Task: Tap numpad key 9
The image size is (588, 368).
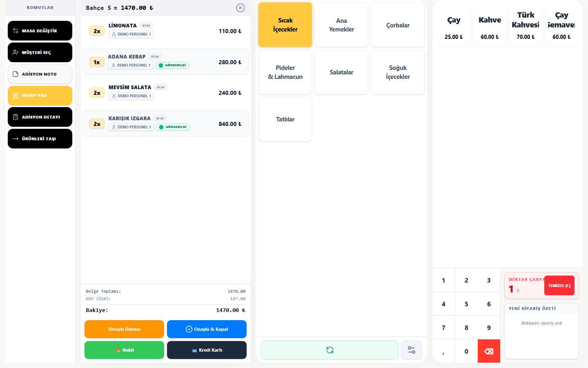Action: click(489, 328)
